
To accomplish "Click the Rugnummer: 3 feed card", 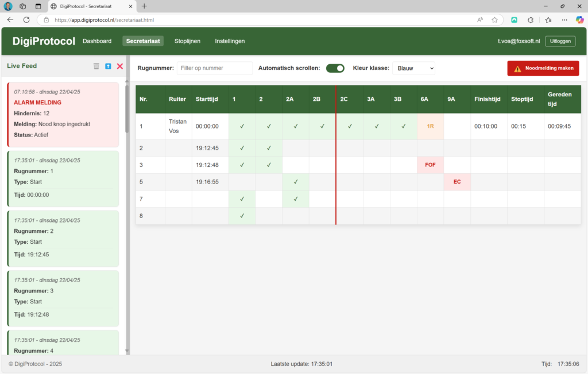I will click(63, 299).
